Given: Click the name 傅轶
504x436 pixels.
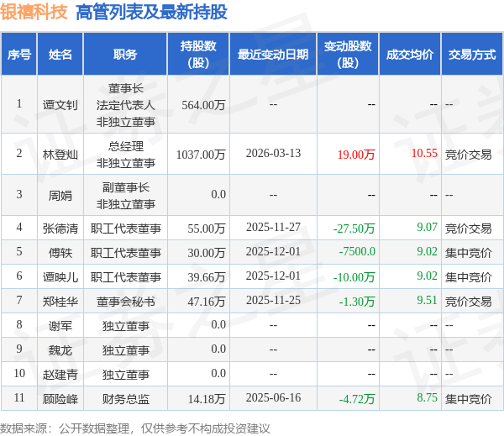Looking at the screenshot, I should coord(60,253).
